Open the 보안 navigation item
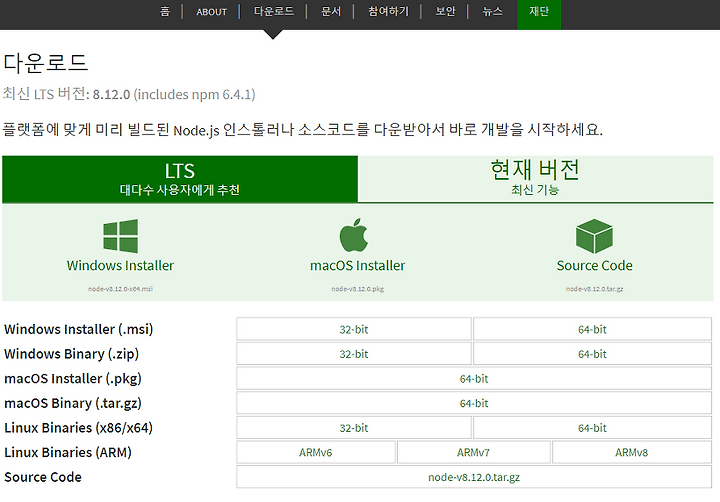 (445, 11)
